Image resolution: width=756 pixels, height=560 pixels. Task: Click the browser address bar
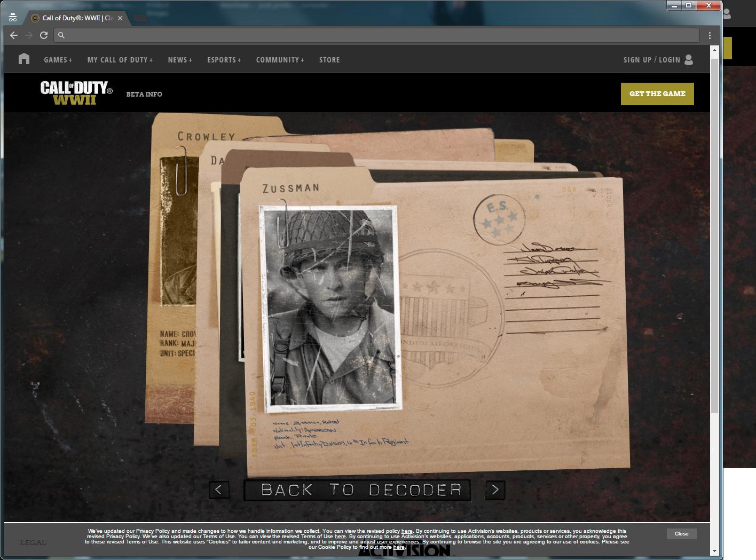[x=376, y=35]
